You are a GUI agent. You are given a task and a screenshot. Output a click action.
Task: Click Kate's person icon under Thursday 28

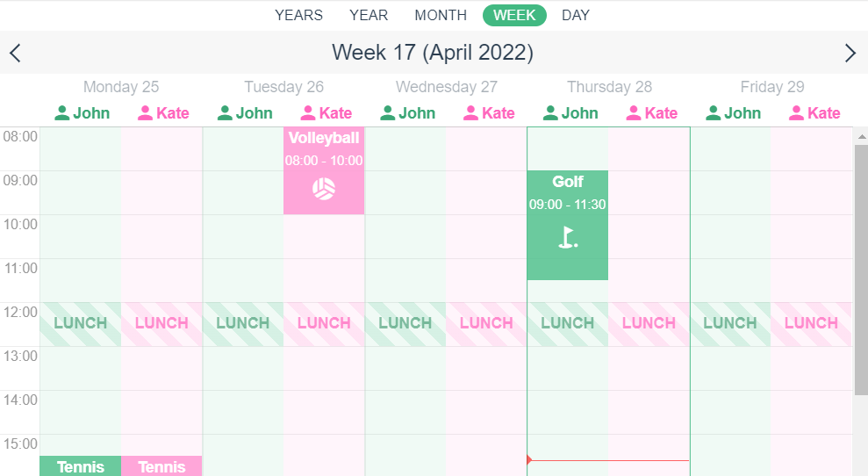point(634,113)
